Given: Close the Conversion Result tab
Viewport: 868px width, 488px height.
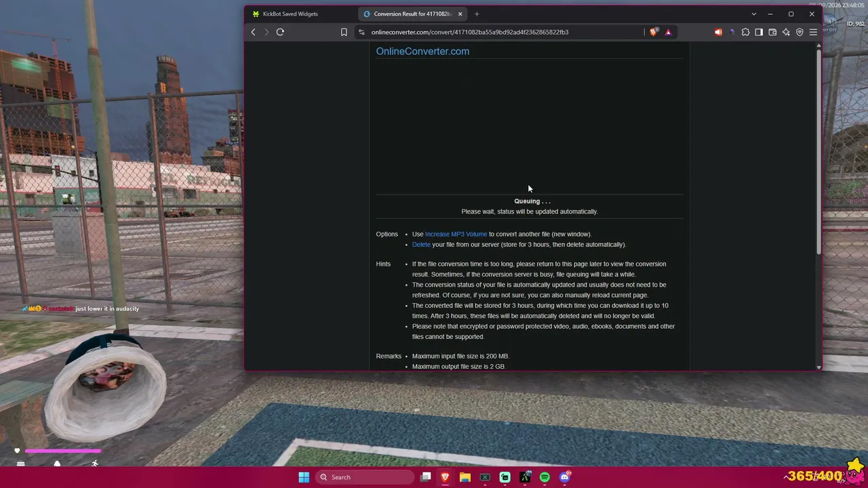Looking at the screenshot, I should pyautogui.click(x=460, y=14).
